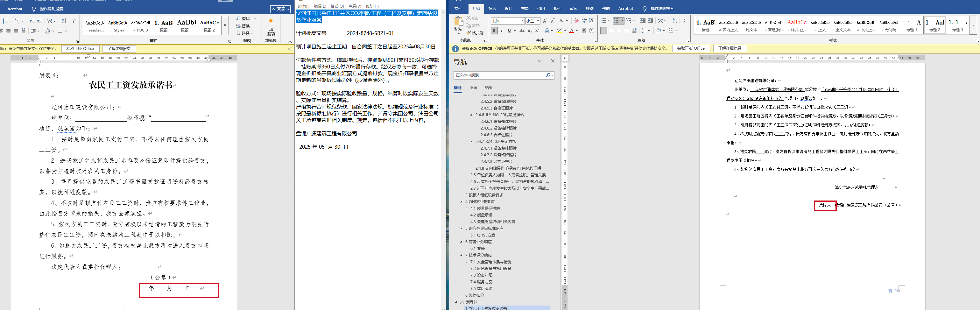Open Change Case (Aa) dropdown

coord(564,21)
